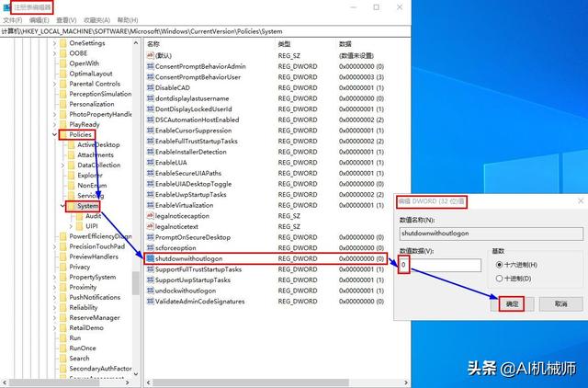Click value list horizontal scrollbar
Image resolution: width=588 pixels, height=388 pixels.
tap(251, 382)
